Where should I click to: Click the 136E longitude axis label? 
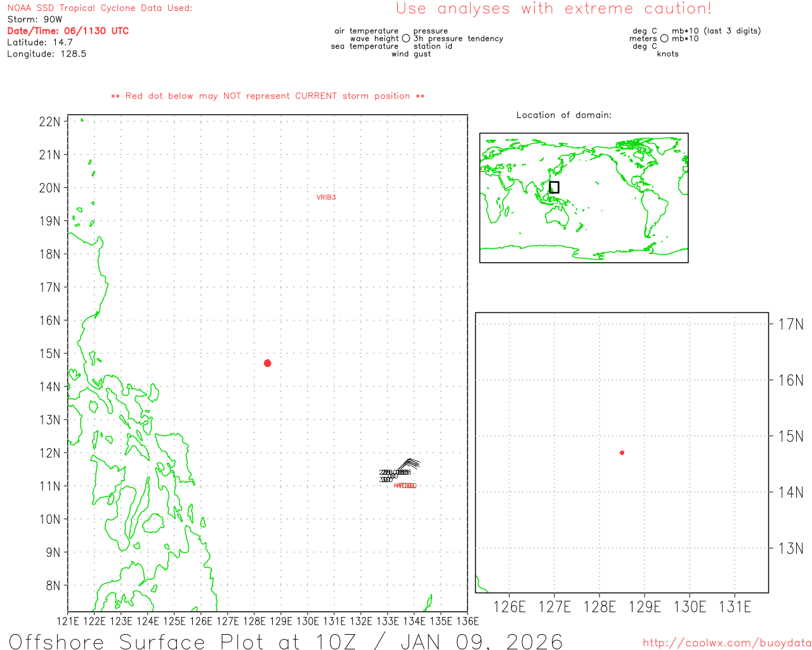click(x=468, y=621)
